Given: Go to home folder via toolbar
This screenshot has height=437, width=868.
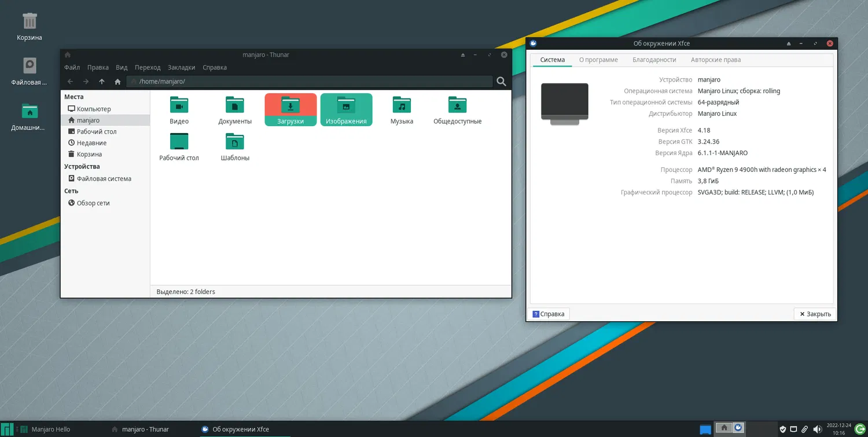Looking at the screenshot, I should (118, 82).
